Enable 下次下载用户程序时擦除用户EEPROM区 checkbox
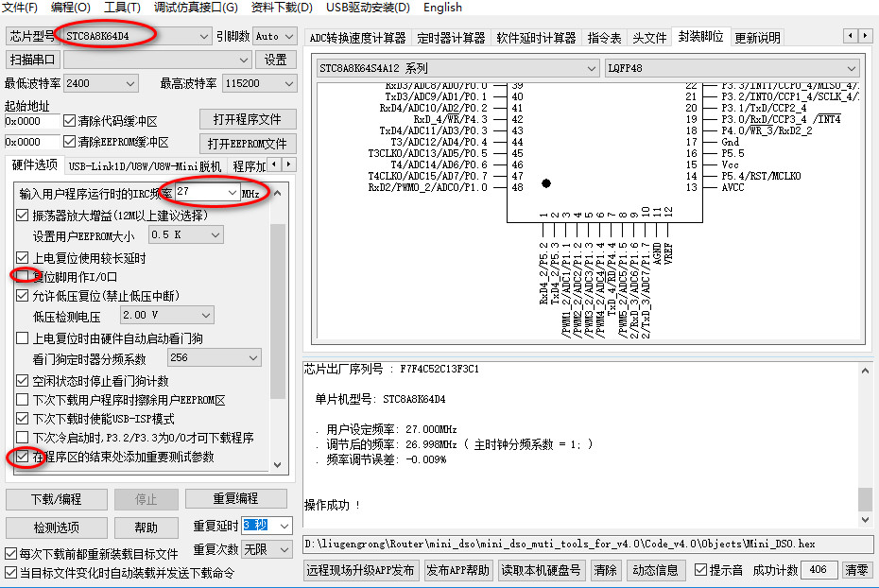Image resolution: width=879 pixels, height=588 pixels. 23,400
